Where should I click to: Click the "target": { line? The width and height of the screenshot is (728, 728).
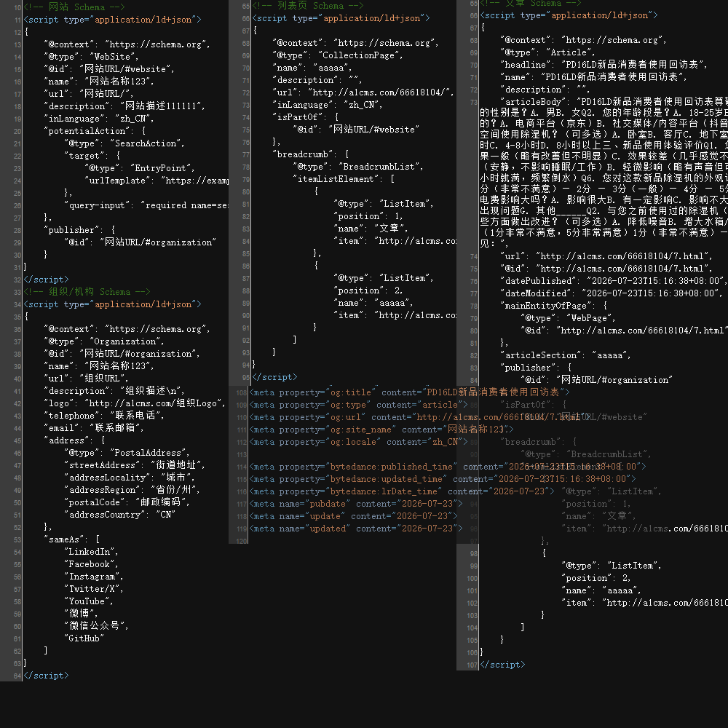[x=92, y=156]
